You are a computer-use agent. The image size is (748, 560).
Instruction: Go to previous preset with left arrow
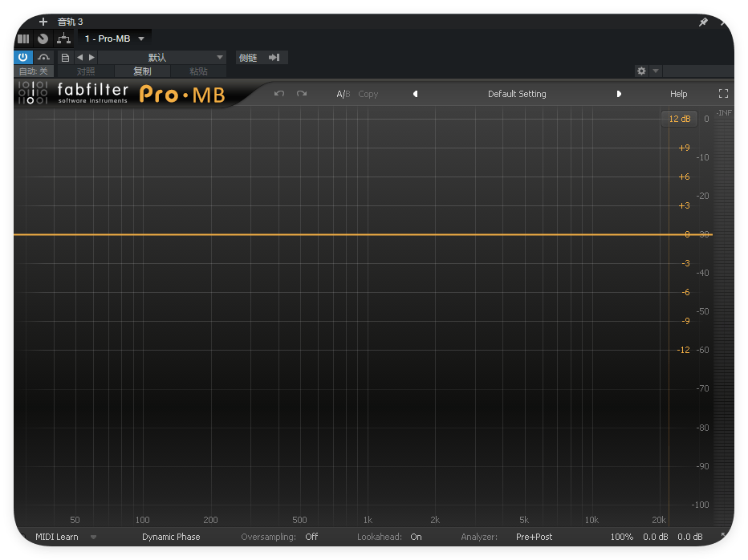pyautogui.click(x=79, y=57)
